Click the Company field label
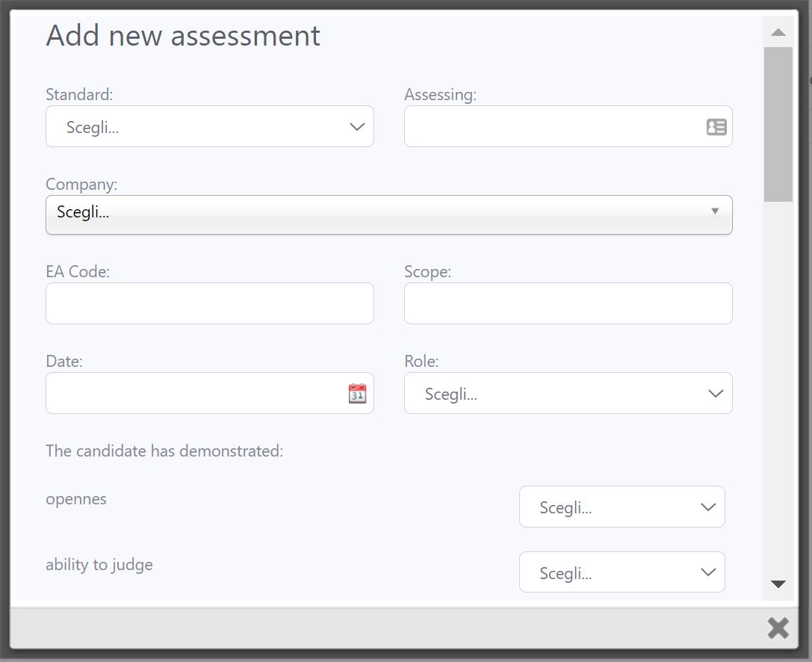This screenshot has width=812, height=662. coord(81,184)
